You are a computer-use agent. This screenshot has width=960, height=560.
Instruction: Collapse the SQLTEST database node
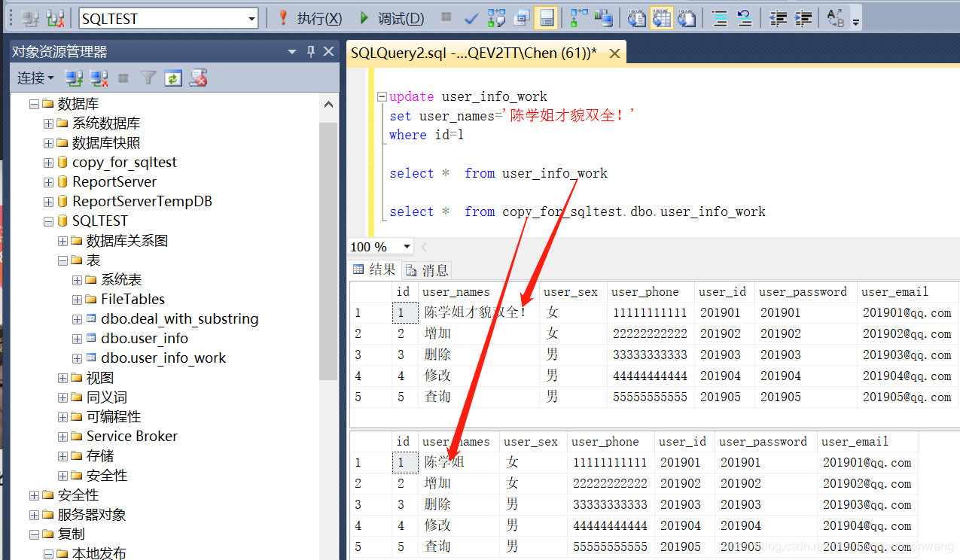(48, 221)
